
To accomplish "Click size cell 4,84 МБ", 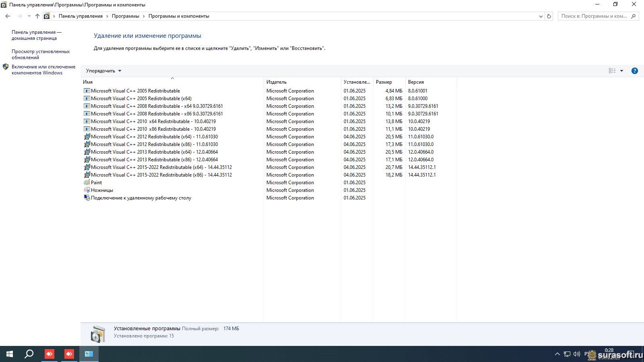I will click(x=394, y=91).
